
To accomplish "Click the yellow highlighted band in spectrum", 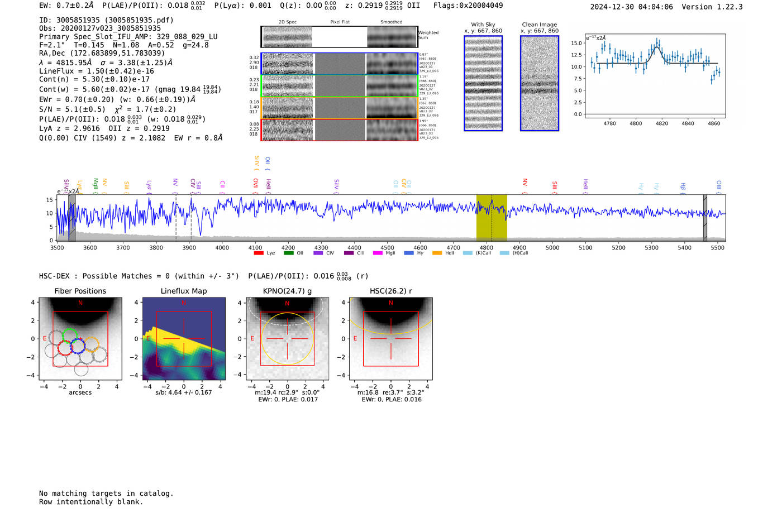I will 492,218.
